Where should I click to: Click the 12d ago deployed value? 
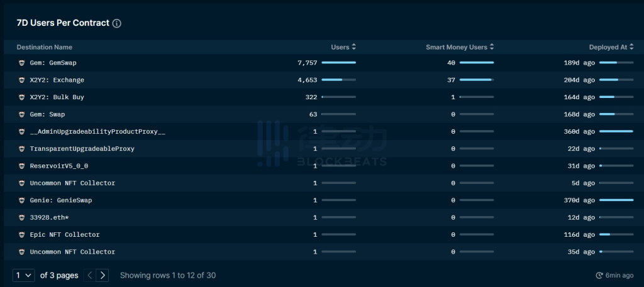tap(581, 217)
